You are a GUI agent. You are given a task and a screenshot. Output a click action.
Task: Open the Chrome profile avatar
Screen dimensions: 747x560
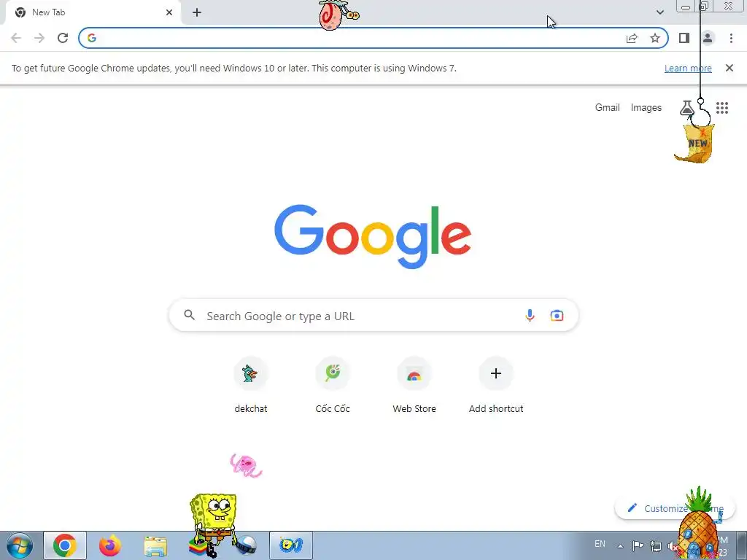pos(708,38)
